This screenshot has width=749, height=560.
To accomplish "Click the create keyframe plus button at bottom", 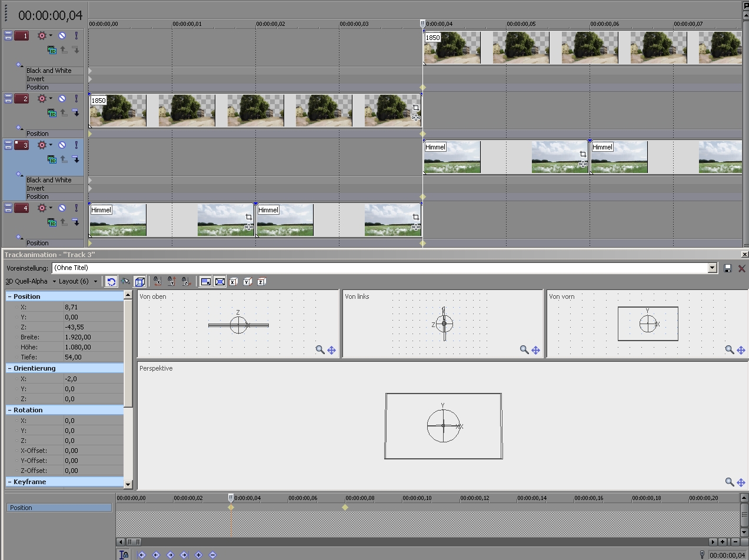I will click(198, 555).
